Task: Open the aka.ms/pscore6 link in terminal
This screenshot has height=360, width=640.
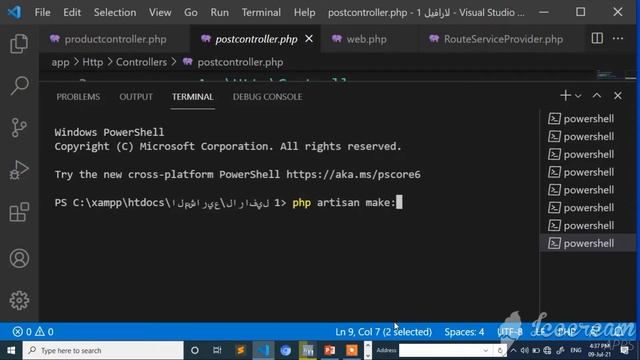Action: click(353, 175)
